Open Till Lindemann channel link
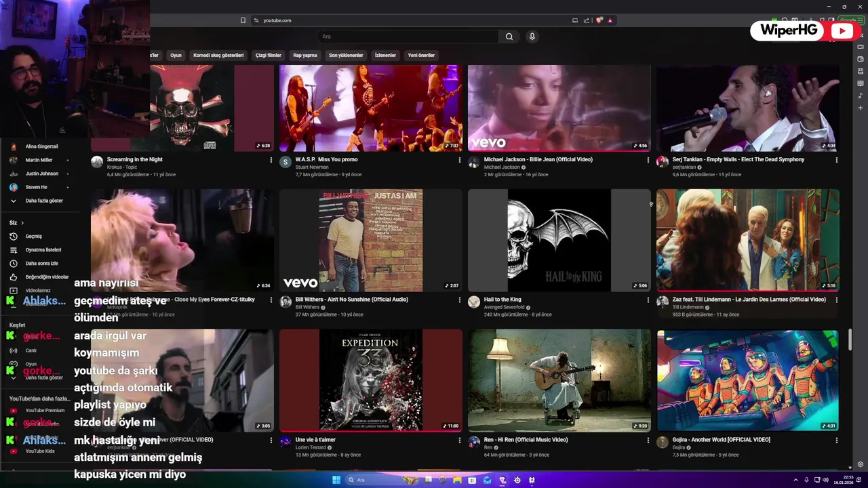 pyautogui.click(x=688, y=307)
